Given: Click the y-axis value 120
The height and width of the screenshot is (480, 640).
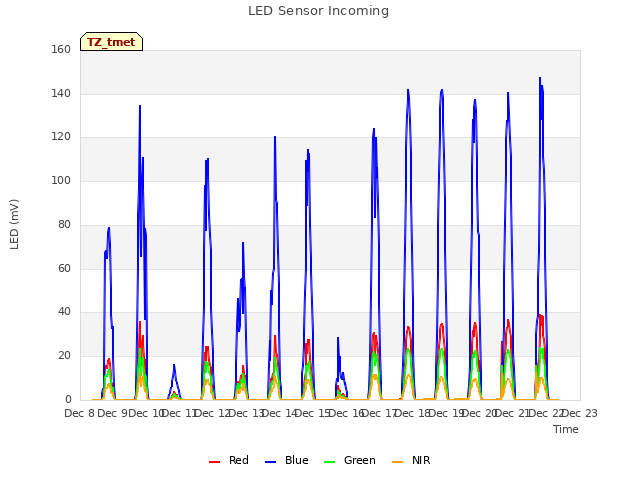Looking at the screenshot, I should coord(61,137).
